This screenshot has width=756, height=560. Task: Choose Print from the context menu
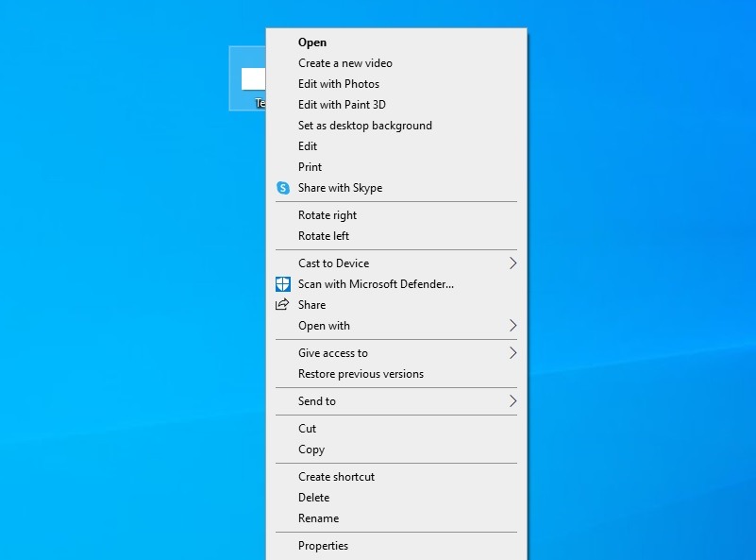coord(310,167)
